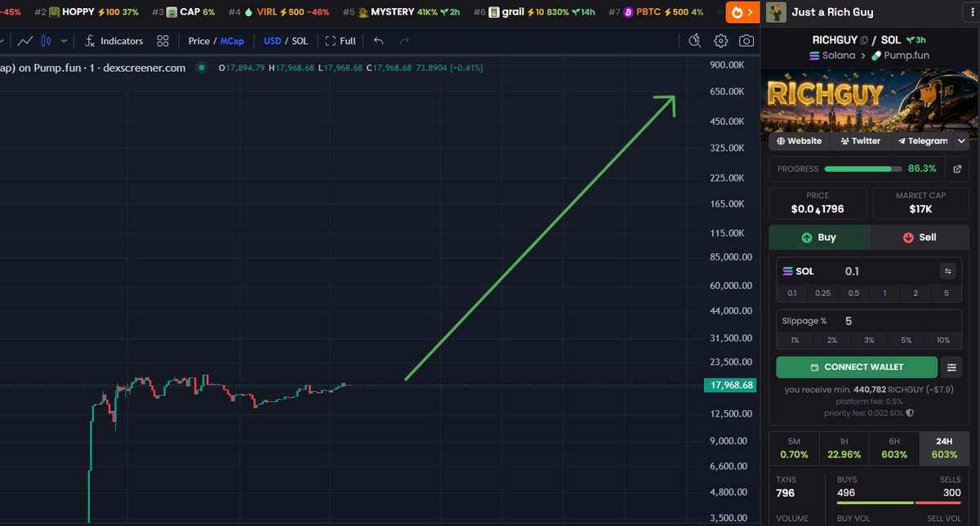Screen dimensions: 980x526
Task: Select the 0.5 SOL preset
Action: pyautogui.click(x=853, y=293)
